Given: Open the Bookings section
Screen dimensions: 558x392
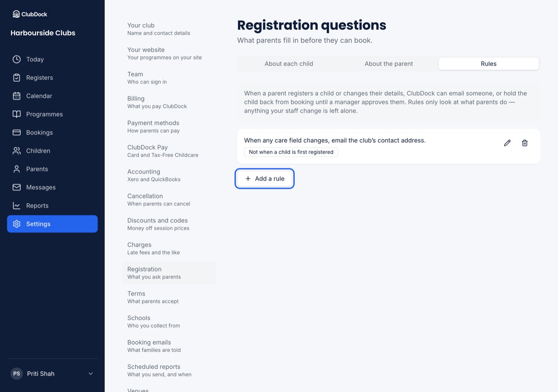Looking at the screenshot, I should click(x=52, y=133).
